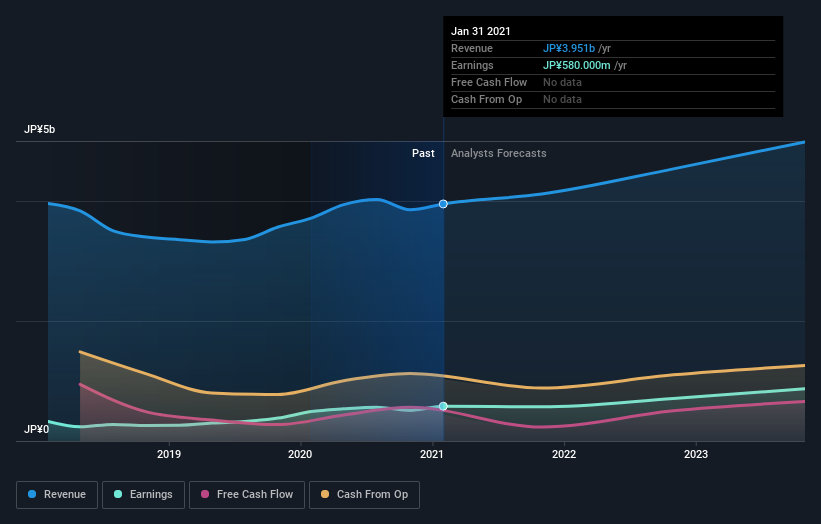Select the revenue data point at Jan 2021
Viewport: 821px width, 524px height.
(x=443, y=204)
